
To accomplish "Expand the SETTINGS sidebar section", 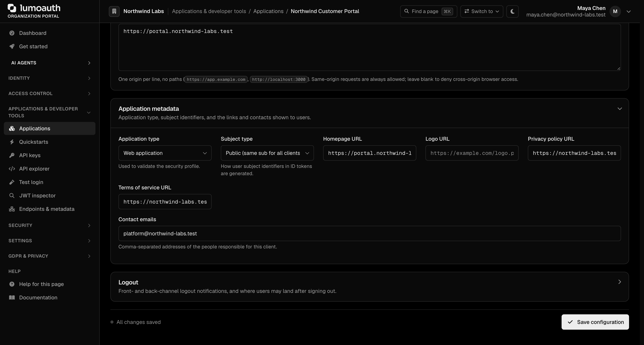I will [x=49, y=241].
